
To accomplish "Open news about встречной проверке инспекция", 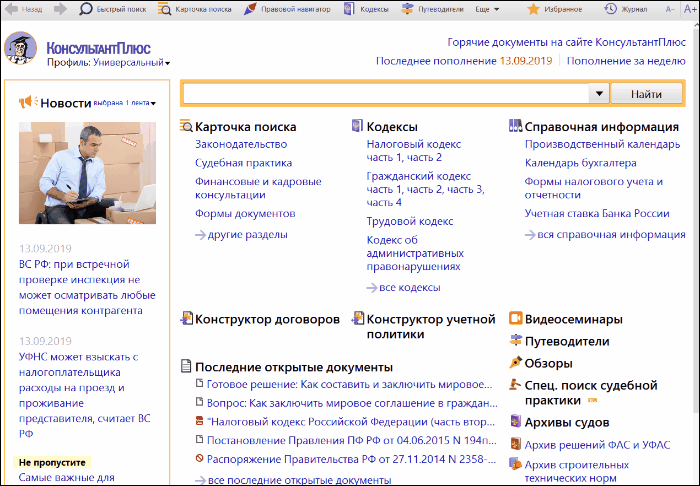I will (87, 287).
